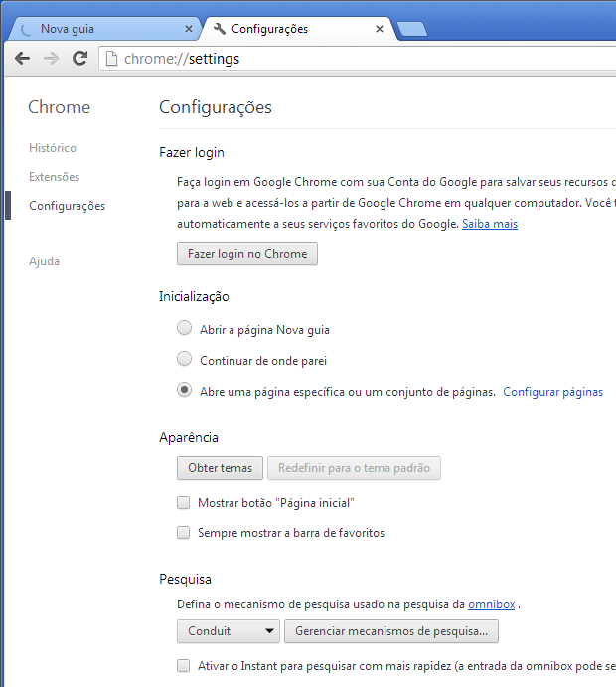
Task: Click the wrench icon on Configurações tab
Action: pos(220,29)
